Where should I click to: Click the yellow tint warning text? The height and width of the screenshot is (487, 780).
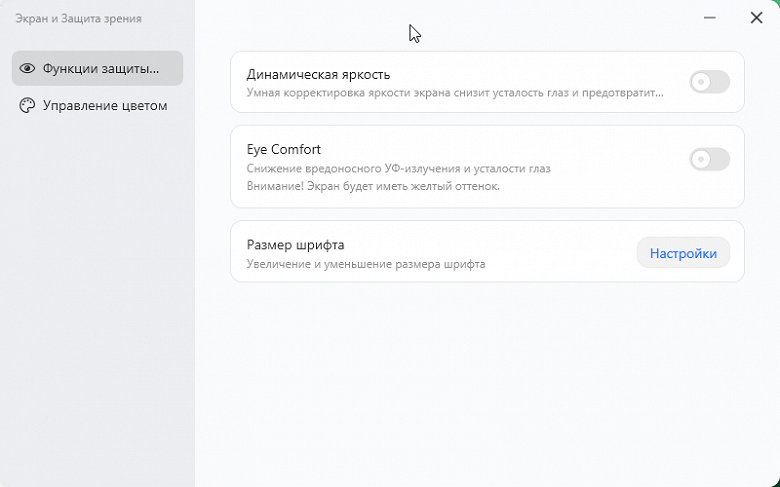coord(372,186)
